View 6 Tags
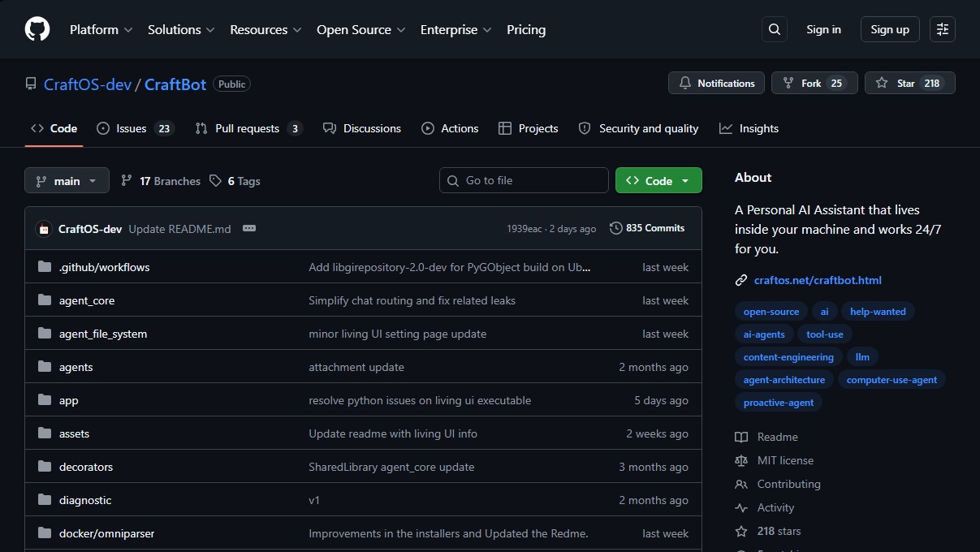The width and height of the screenshot is (980, 552). pos(235,181)
